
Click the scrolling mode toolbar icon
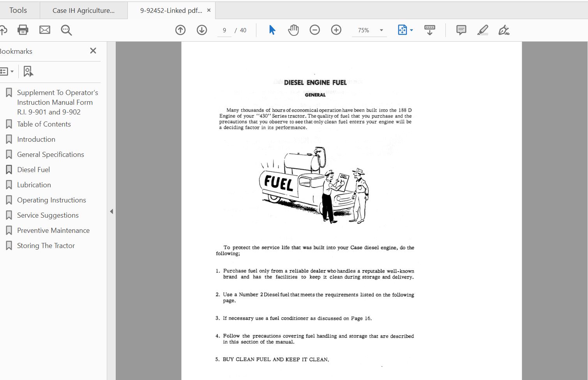[x=430, y=30]
